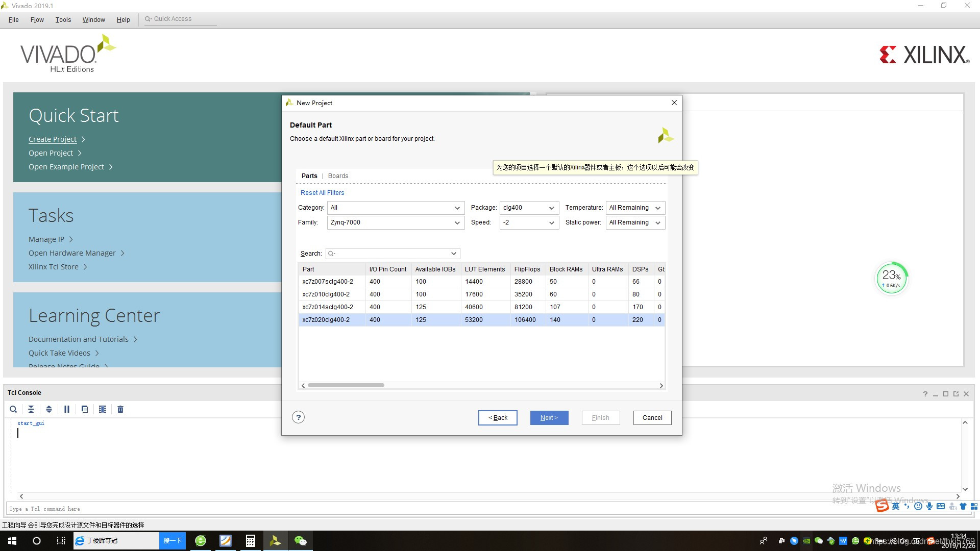Open the Speed grade dropdown
980x551 pixels.
529,222
